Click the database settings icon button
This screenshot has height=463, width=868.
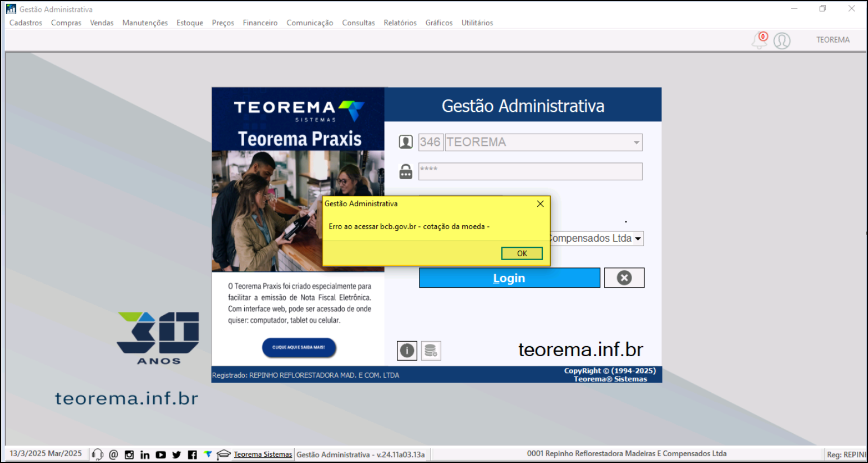[x=431, y=351]
